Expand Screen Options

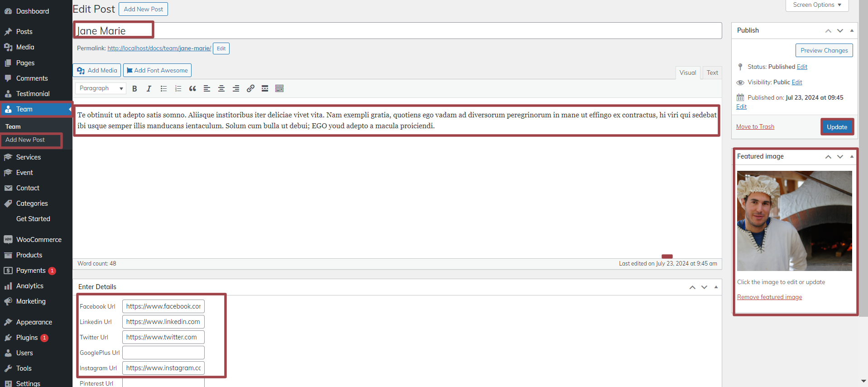817,5
